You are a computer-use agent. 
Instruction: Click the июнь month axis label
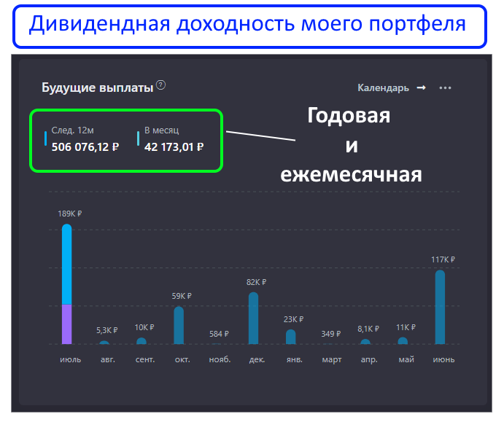pos(443,359)
